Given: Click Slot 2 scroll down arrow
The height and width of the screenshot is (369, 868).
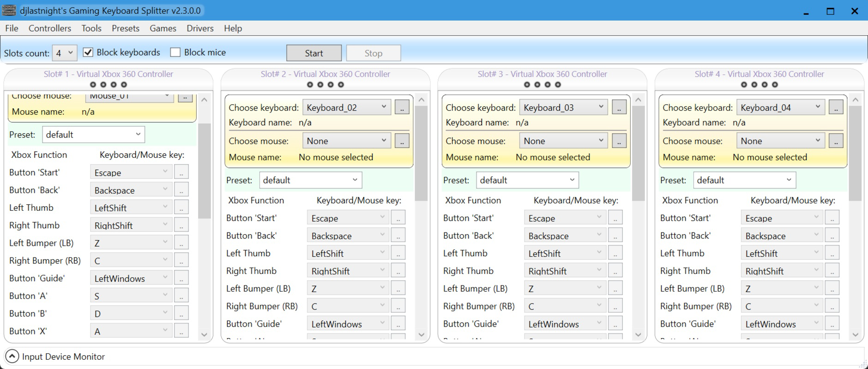Looking at the screenshot, I should coord(421,334).
